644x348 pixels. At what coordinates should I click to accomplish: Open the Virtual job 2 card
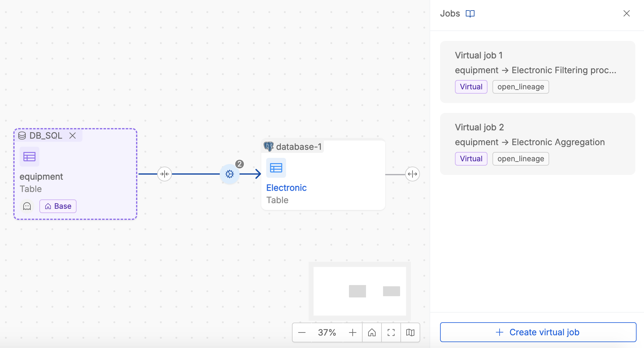pyautogui.click(x=538, y=144)
